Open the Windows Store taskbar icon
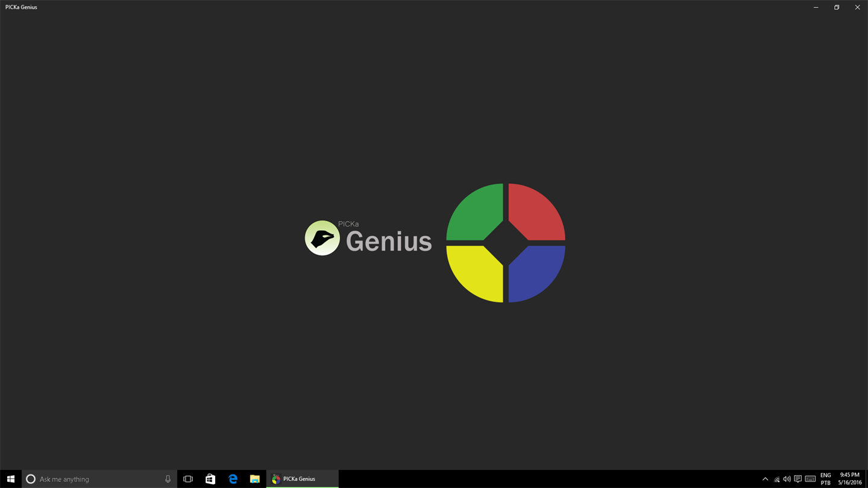Screen dimensions: 868x488 [x=210, y=479]
